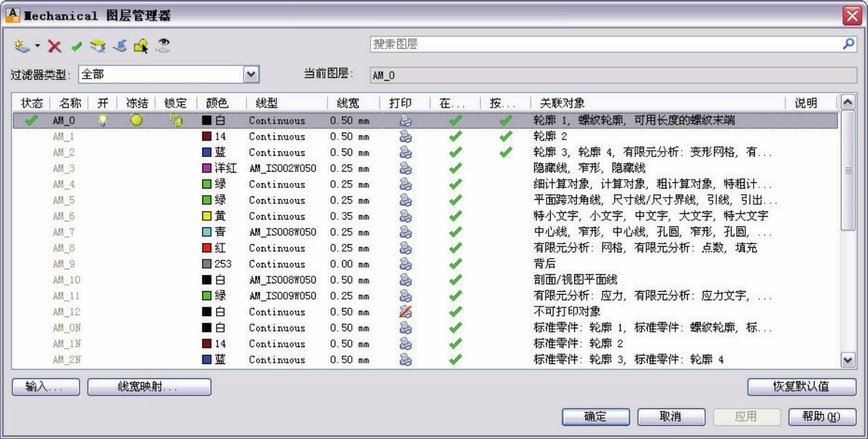Toggle the AM_0 freeze sun icon
868x439 pixels.
coord(136,120)
